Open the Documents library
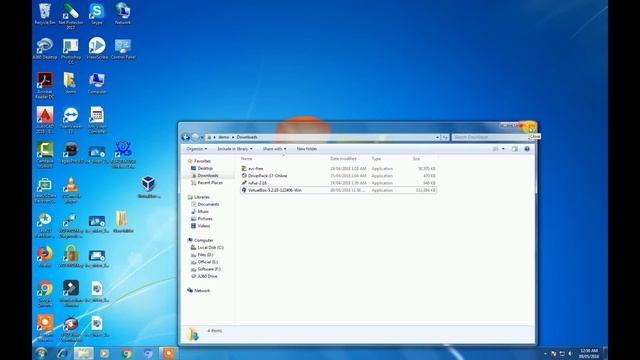This screenshot has height=360, width=640. [x=208, y=204]
